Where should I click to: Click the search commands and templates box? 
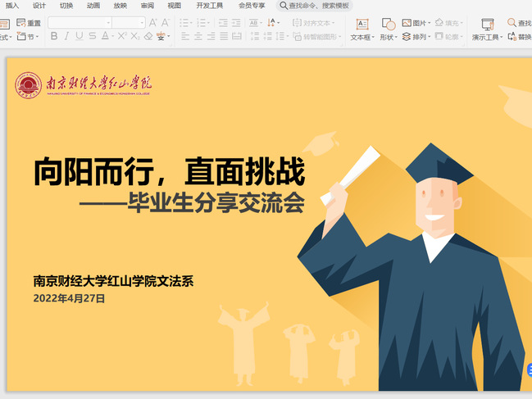coord(315,6)
